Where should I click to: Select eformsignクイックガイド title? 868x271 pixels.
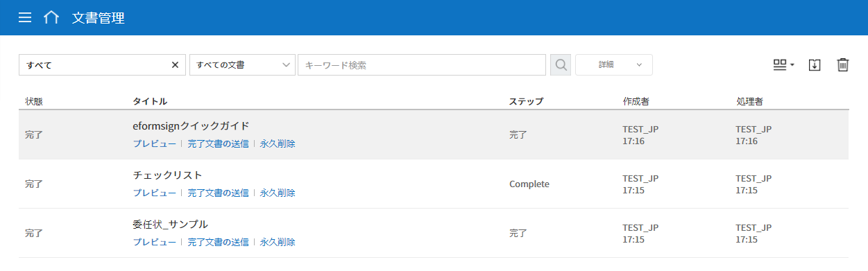tap(191, 126)
